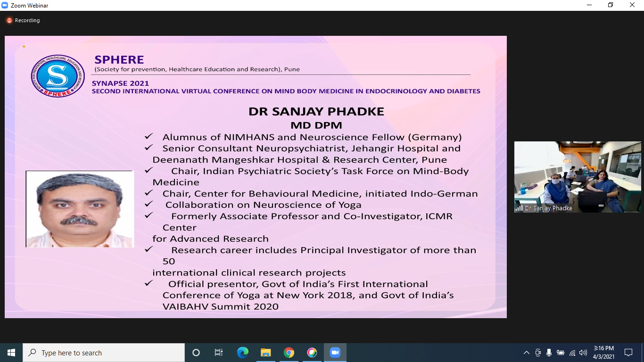This screenshot has height=362, width=644.
Task: Click the Zoom icon in the taskbar
Action: 335,353
